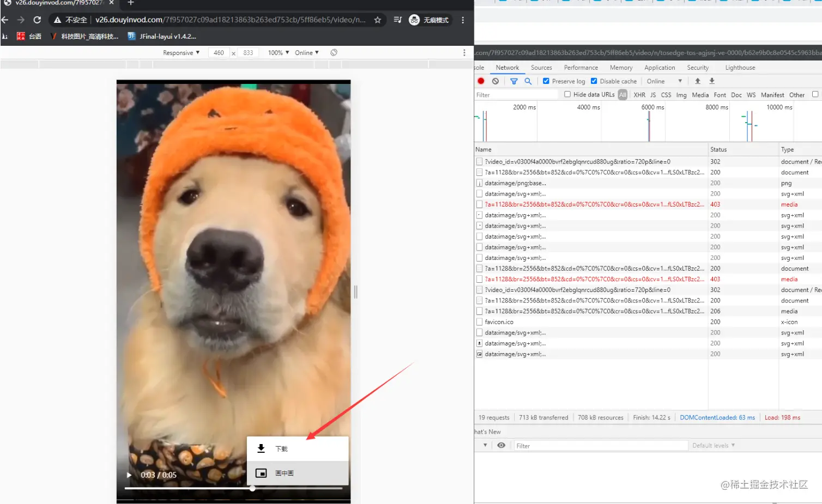Stop recording the network log

(x=481, y=81)
